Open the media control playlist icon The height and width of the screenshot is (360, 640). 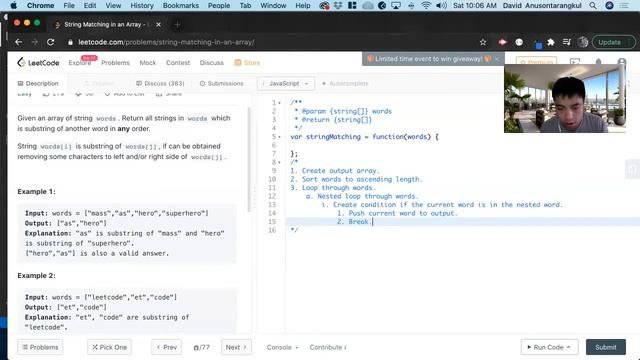pyautogui.click(x=567, y=42)
